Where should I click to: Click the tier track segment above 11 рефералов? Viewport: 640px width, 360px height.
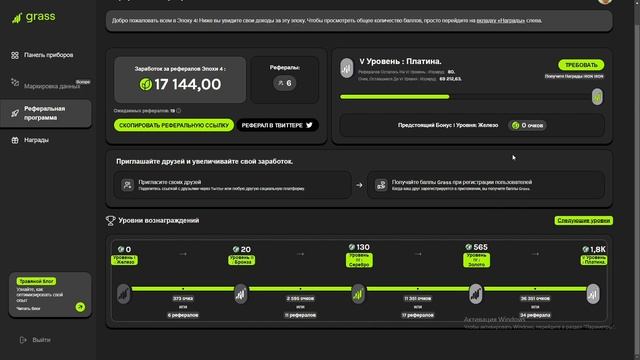coord(300,289)
